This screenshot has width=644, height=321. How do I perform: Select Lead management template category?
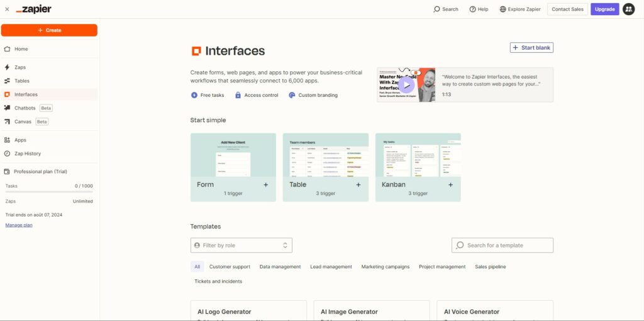click(331, 267)
